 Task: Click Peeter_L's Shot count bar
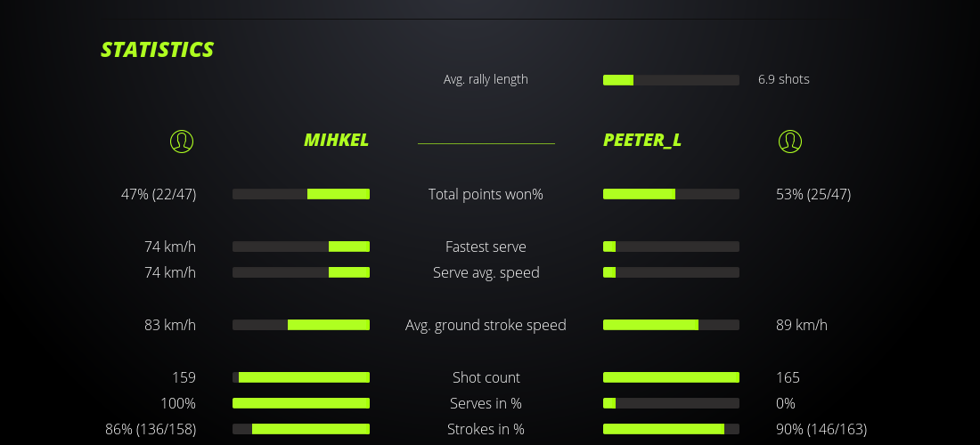tap(671, 377)
